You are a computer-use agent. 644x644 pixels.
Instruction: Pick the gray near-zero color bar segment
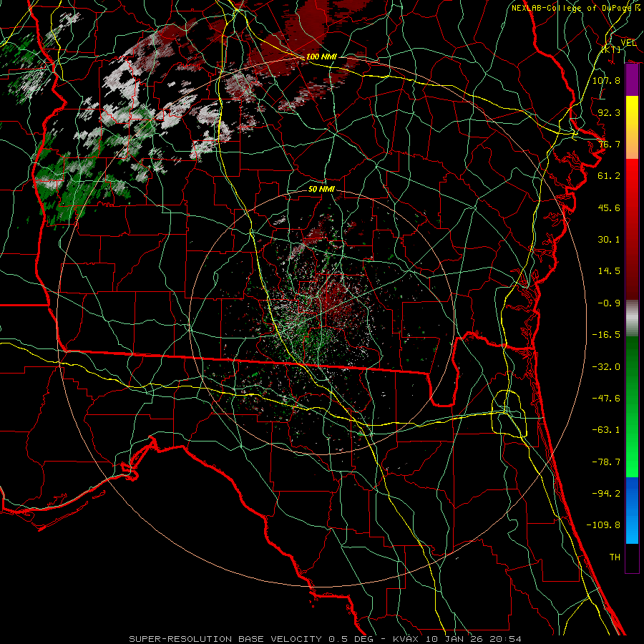[632, 318]
